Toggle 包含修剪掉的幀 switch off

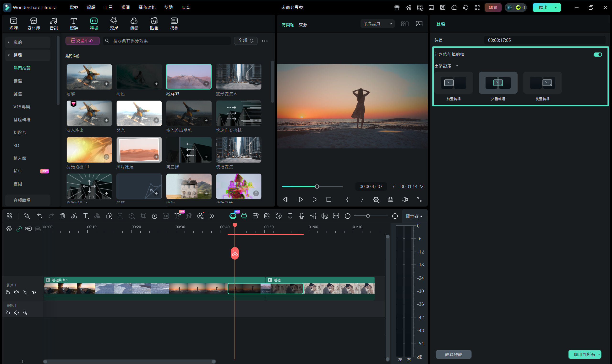(597, 54)
